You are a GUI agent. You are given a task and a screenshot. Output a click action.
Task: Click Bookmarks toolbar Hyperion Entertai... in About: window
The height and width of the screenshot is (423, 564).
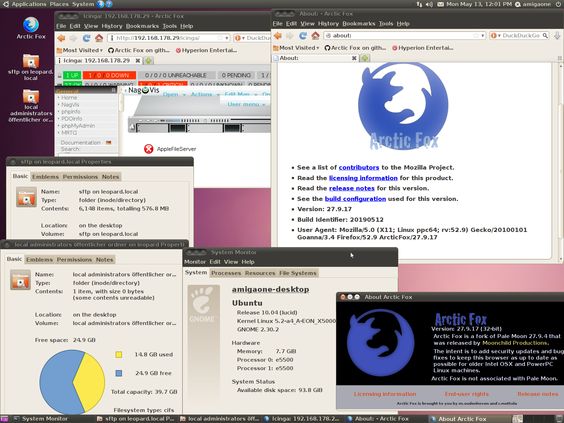point(422,47)
